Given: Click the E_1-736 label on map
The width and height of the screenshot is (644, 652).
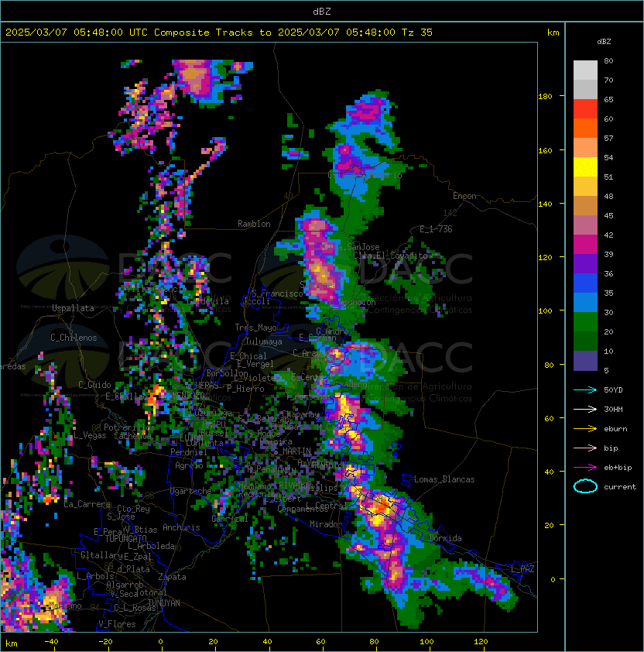Looking at the screenshot, I should [436, 229].
